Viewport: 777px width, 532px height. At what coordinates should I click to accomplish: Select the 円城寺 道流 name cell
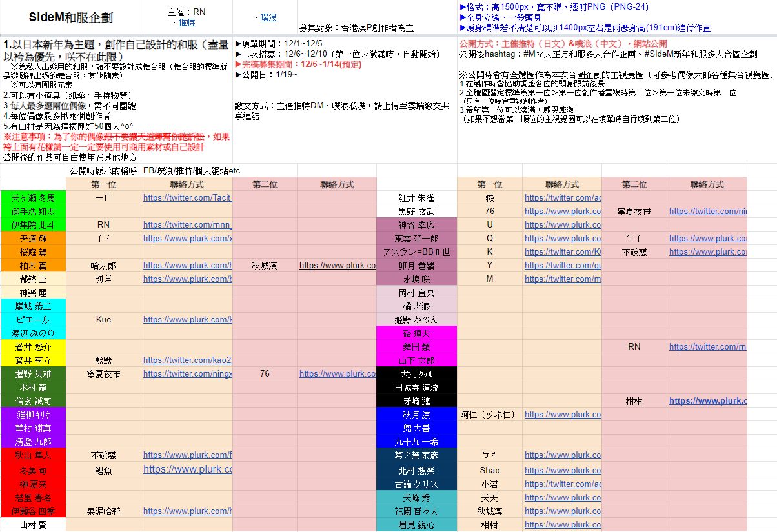pos(416,387)
